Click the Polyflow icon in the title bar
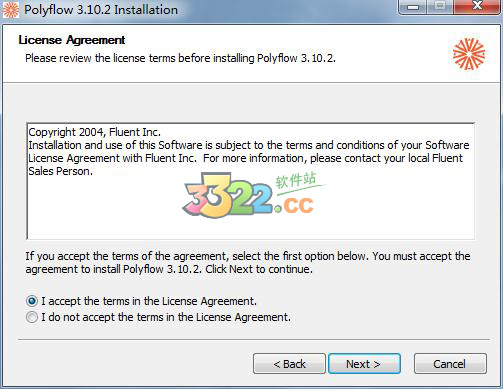 pos(10,9)
